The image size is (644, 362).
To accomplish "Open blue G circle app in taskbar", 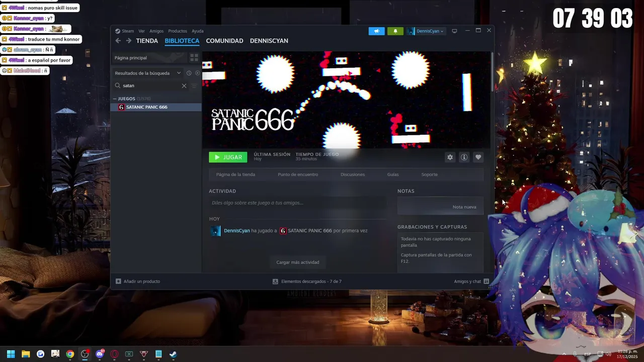I will (40, 354).
